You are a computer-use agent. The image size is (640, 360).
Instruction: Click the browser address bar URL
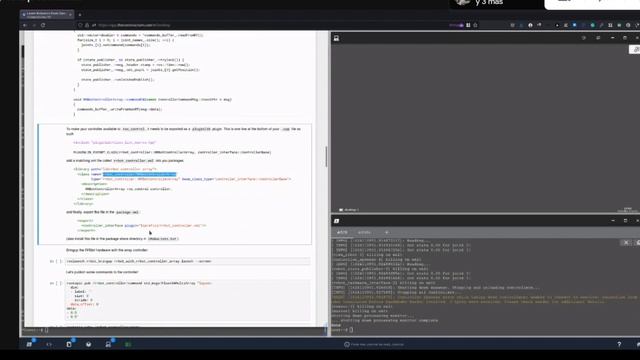(x=134, y=25)
